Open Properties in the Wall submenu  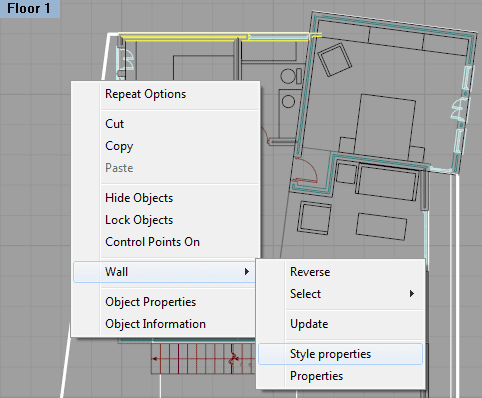340,376
